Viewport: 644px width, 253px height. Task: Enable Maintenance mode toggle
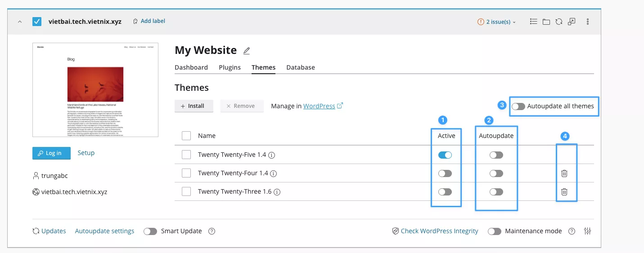pyautogui.click(x=495, y=231)
